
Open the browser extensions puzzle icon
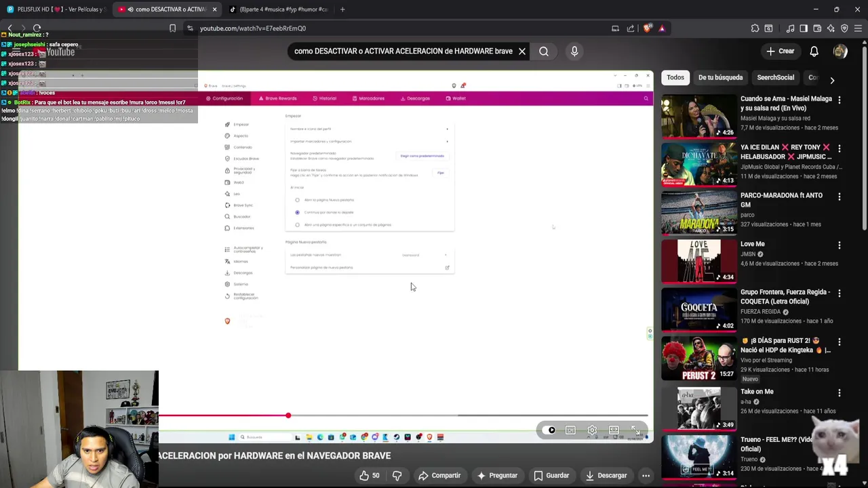tap(755, 28)
